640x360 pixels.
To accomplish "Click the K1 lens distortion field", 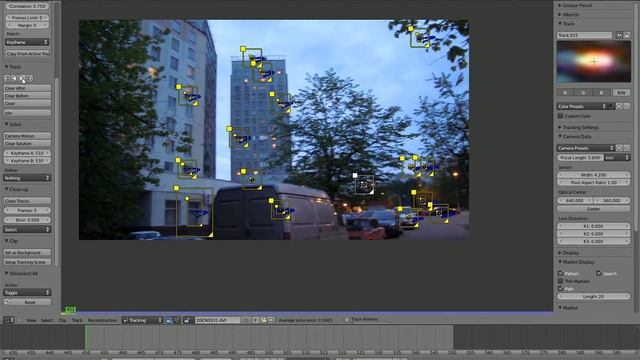I will pos(593,226).
